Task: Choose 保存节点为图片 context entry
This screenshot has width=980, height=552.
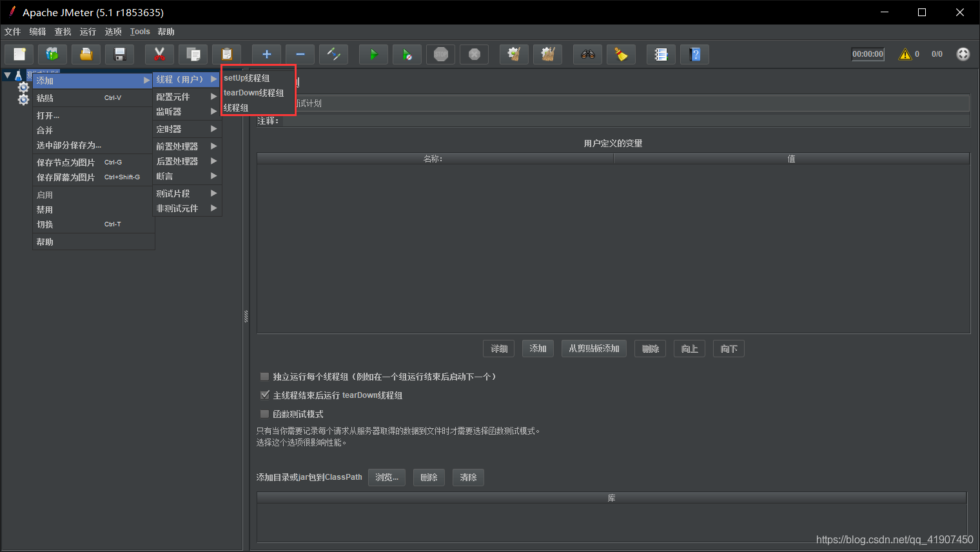Action: [x=93, y=163]
